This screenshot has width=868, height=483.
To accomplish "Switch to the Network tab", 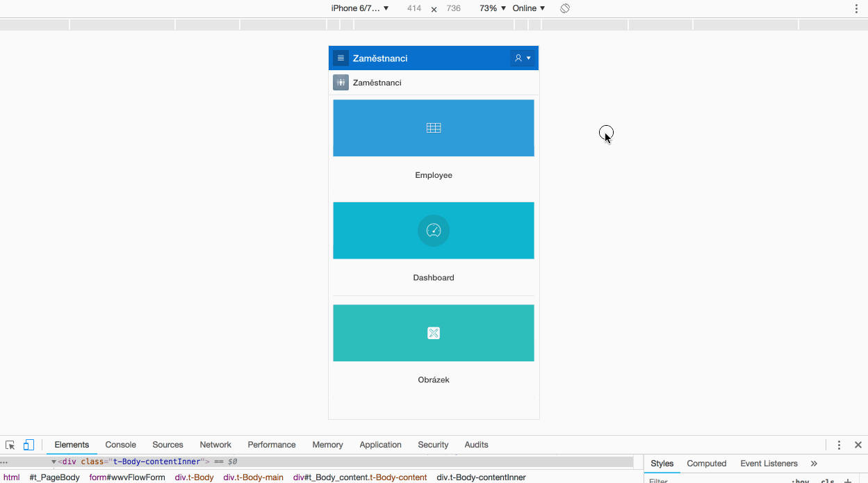I will click(x=215, y=445).
